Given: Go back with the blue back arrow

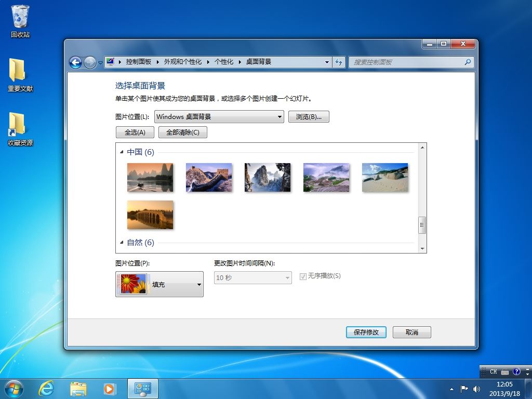Looking at the screenshot, I should tap(75, 62).
